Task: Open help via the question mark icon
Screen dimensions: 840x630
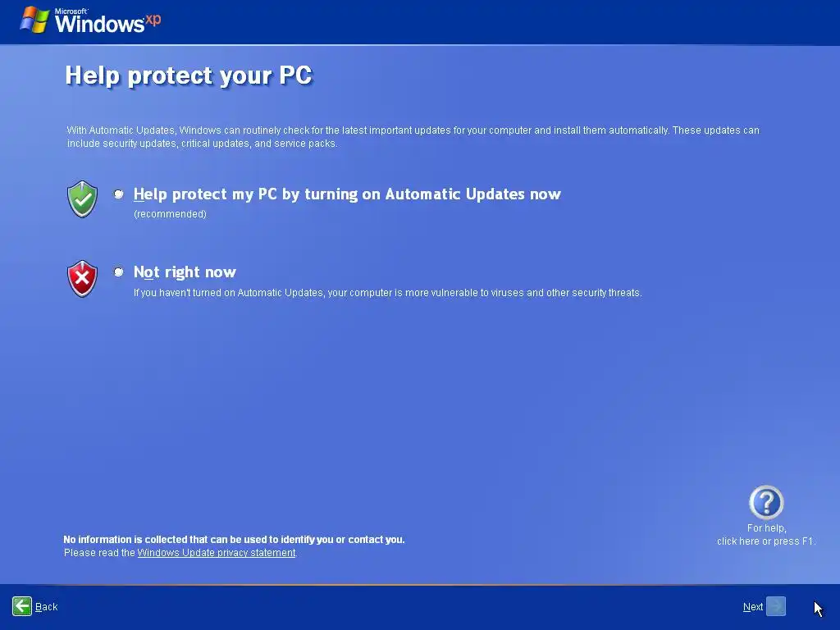Action: coord(766,502)
